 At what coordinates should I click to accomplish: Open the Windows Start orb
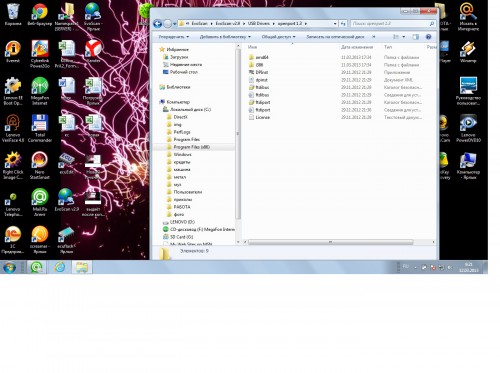(x=10, y=267)
